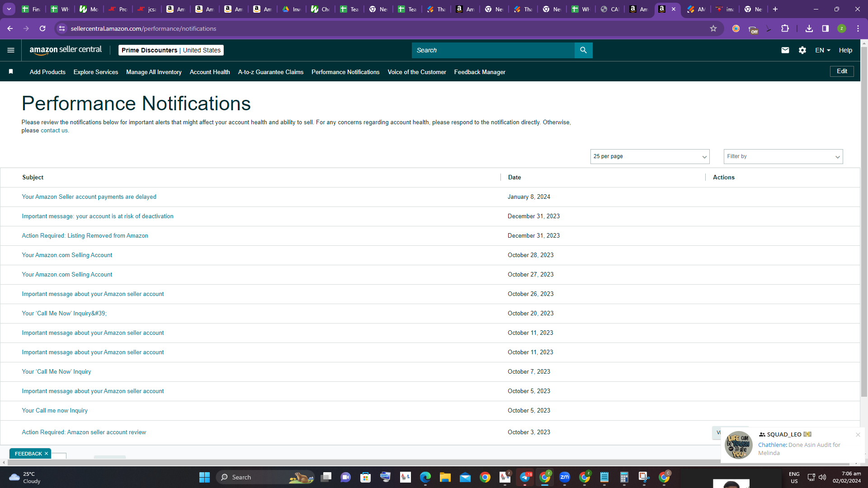Bookmark this page with the star icon
Image resolution: width=868 pixels, height=488 pixels.
coord(713,28)
